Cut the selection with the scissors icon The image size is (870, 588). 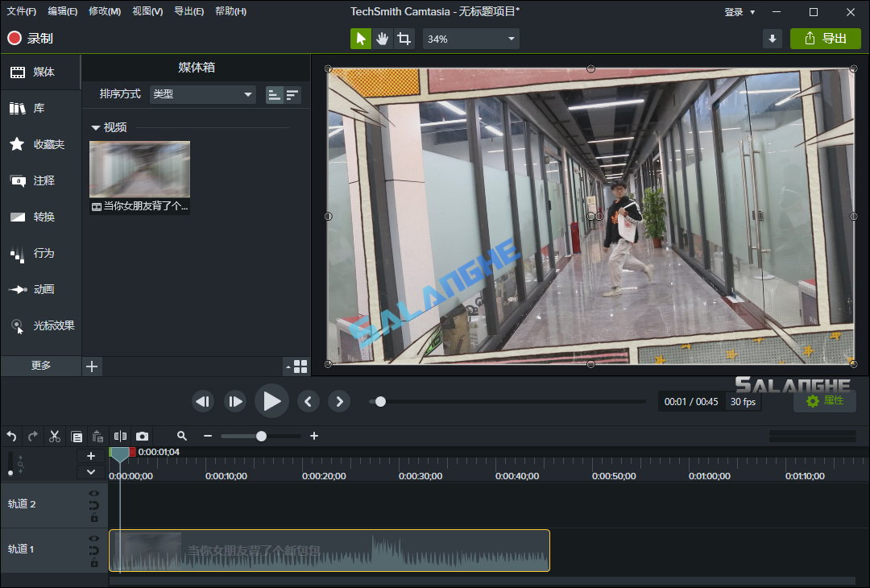click(x=54, y=436)
